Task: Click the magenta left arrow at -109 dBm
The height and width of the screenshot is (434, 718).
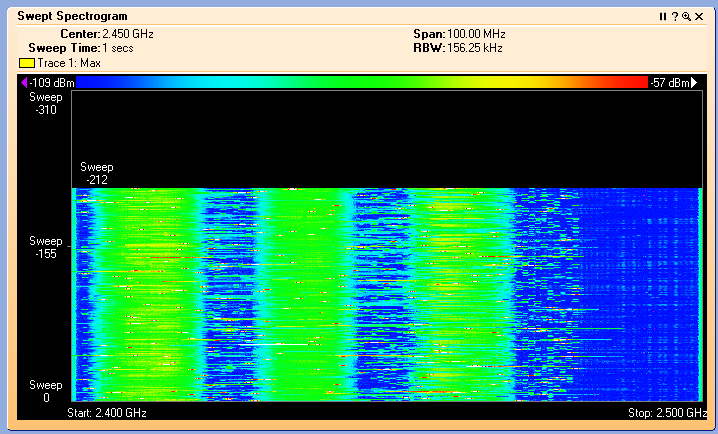Action: pyautogui.click(x=24, y=82)
